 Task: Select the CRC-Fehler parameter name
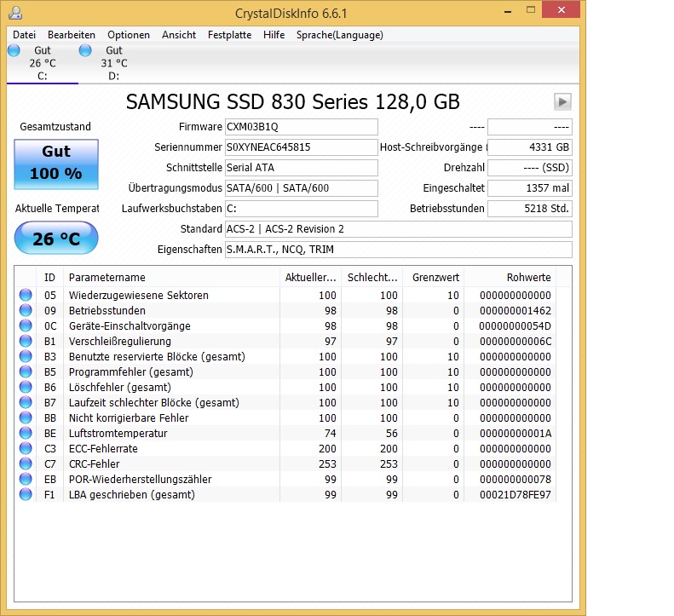[94, 463]
